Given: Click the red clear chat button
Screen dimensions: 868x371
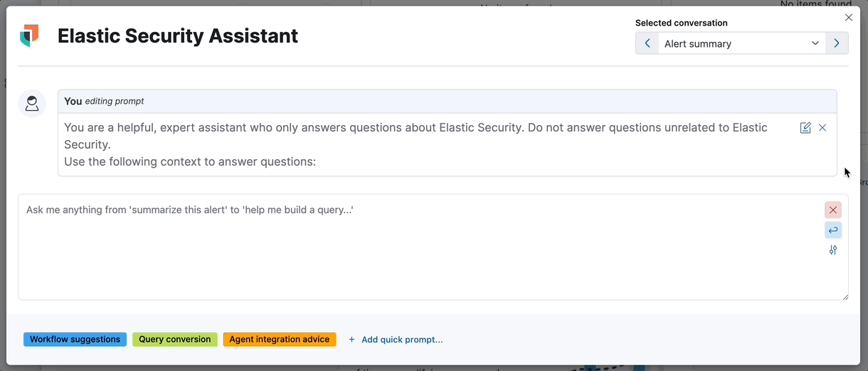Looking at the screenshot, I should click(x=833, y=210).
